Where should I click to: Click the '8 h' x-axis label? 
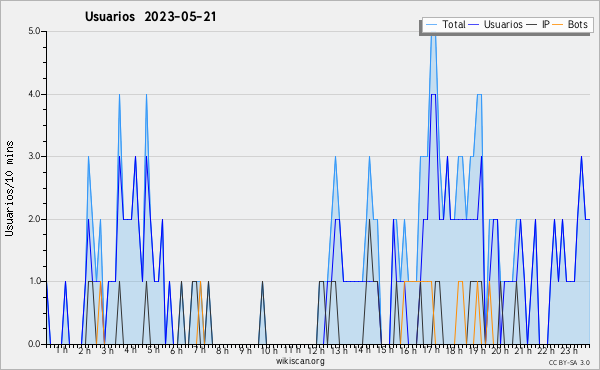click(x=222, y=350)
